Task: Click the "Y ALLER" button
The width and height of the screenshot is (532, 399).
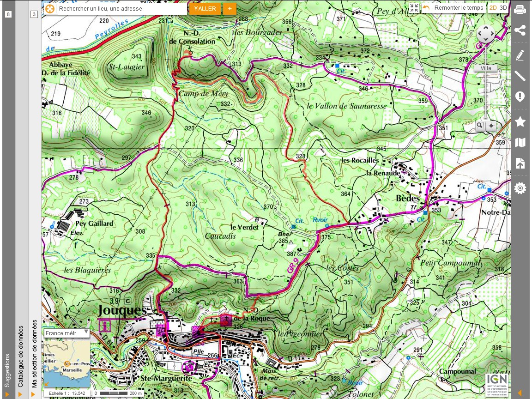Action: pos(205,9)
